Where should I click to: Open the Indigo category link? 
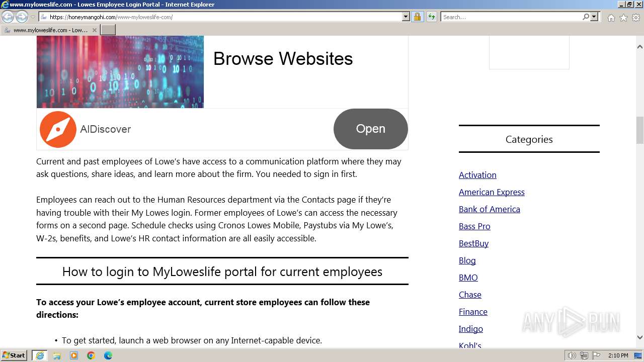click(471, 329)
